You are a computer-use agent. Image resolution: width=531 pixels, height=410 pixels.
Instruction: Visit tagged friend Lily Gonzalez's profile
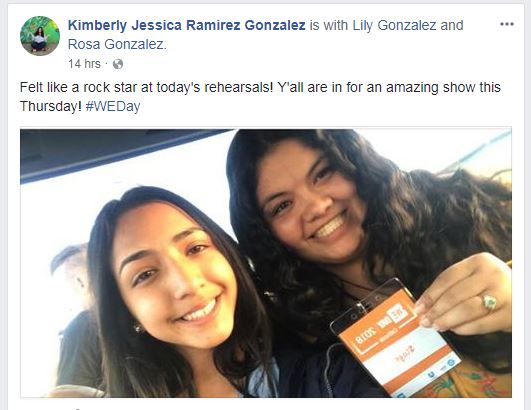394,25
